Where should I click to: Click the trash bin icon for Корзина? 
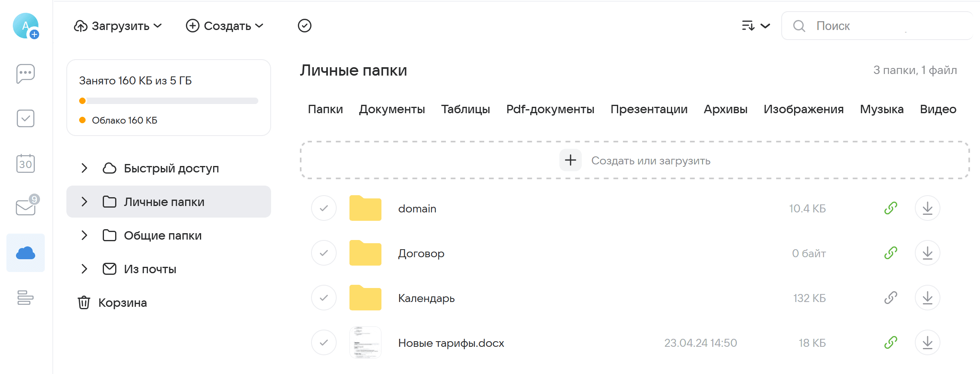coord(84,302)
